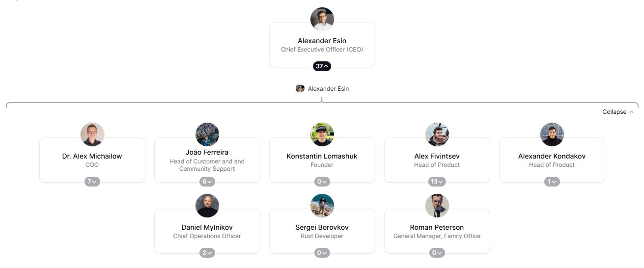The image size is (644, 268).
Task: Click Alexander Esin's profile photo at top
Action: (322, 20)
